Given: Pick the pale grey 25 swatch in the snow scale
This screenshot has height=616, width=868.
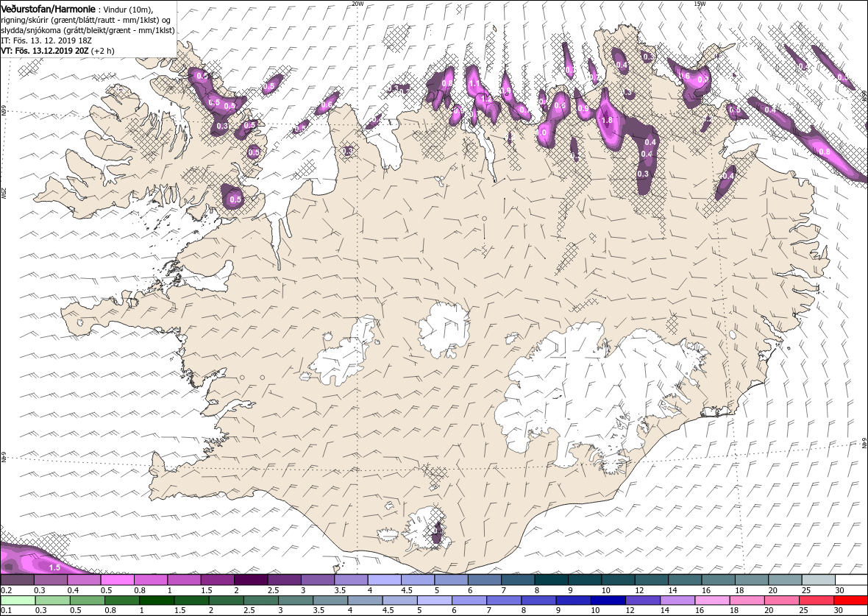Looking at the screenshot, I should [x=818, y=579].
